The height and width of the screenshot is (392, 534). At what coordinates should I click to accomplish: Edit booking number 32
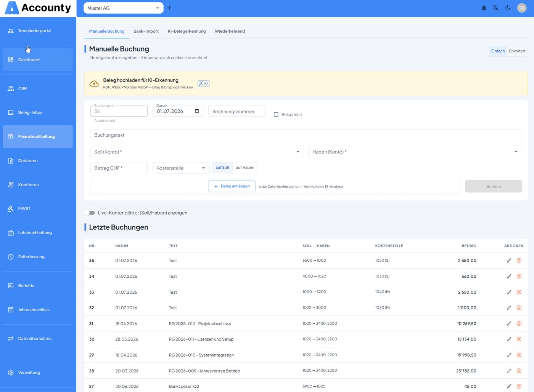[x=509, y=308]
